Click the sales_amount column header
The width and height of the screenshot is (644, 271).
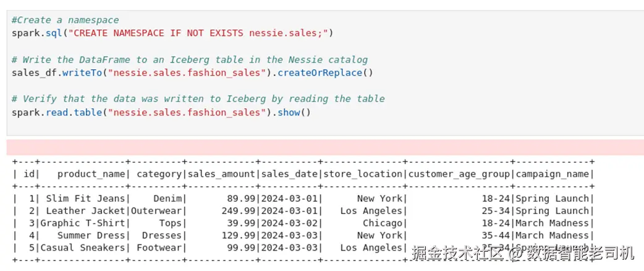coord(222,174)
